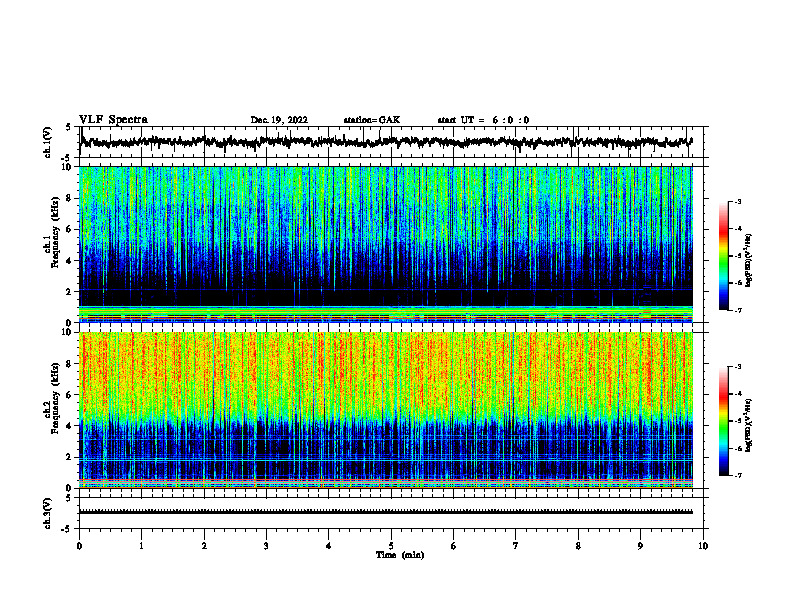Click the "Time (min)" axis title
Viewport: 792px width, 612px height.
tap(400, 555)
